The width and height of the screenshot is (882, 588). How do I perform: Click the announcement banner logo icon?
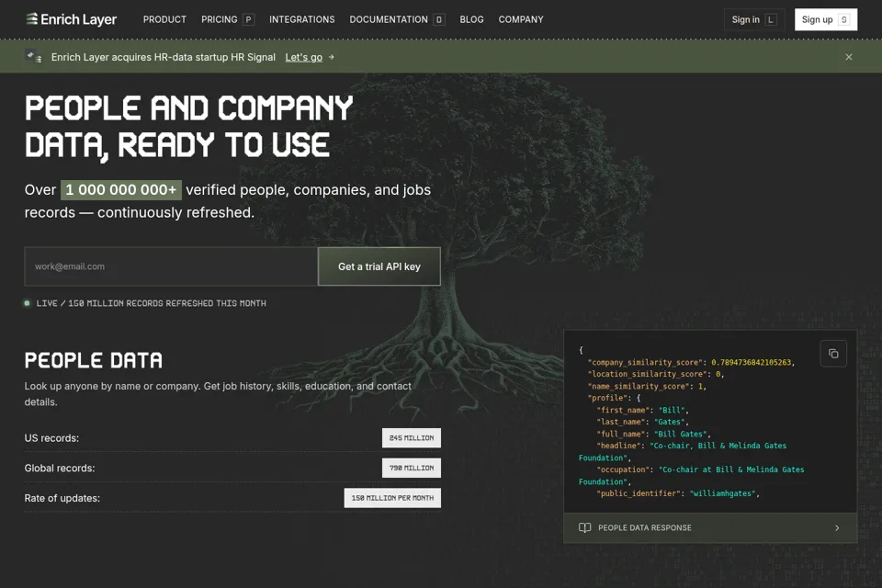pyautogui.click(x=34, y=57)
